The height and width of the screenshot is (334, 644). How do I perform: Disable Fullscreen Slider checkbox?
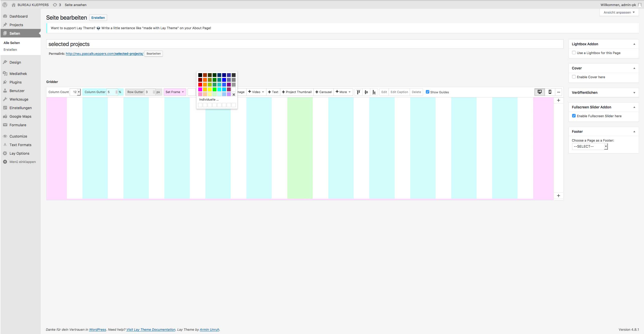[574, 116]
